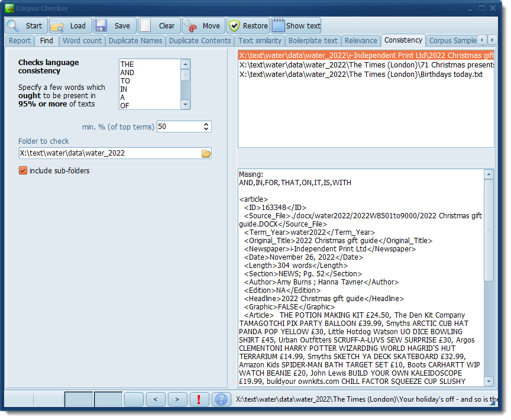Viewport: 511px width, 420px height.
Task: Activate Move using the scissors icon
Action: point(190,25)
